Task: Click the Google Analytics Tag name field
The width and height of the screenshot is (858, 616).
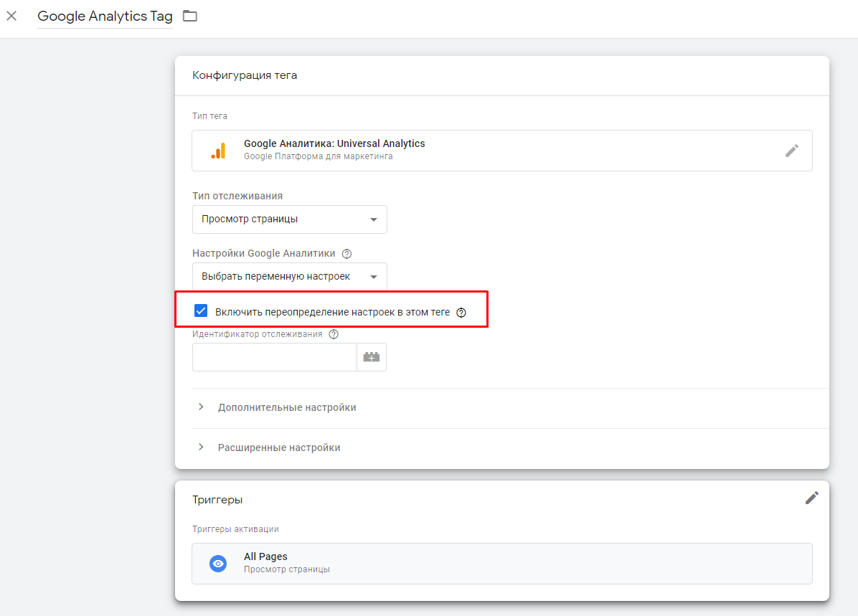Action: click(105, 16)
